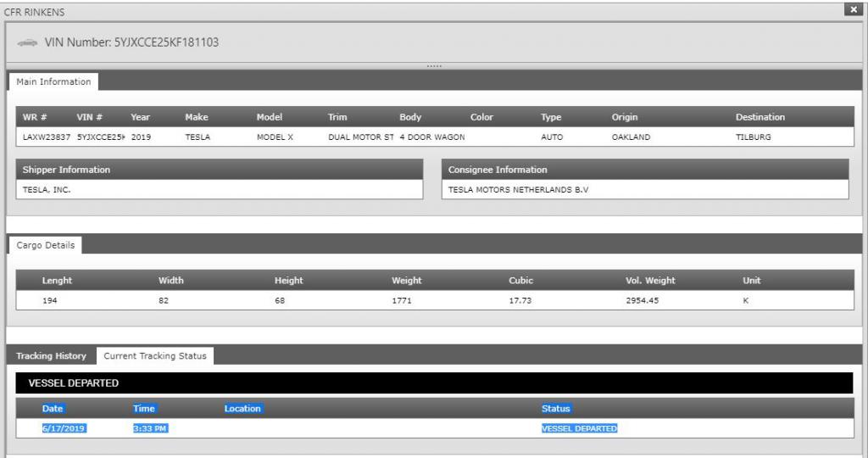This screenshot has width=868, height=458.
Task: Click the Trim column header
Action: (x=337, y=117)
